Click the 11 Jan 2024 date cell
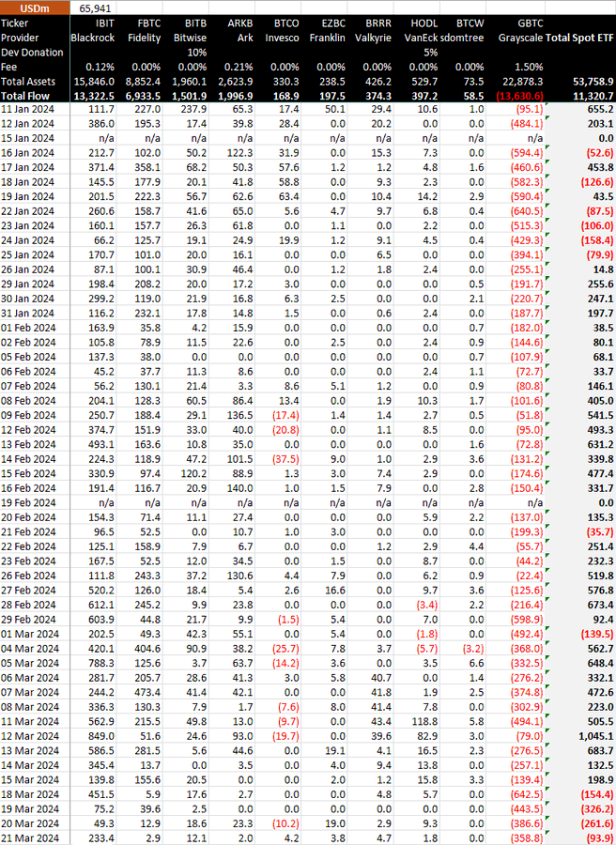This screenshot has width=616, height=845. point(27,109)
